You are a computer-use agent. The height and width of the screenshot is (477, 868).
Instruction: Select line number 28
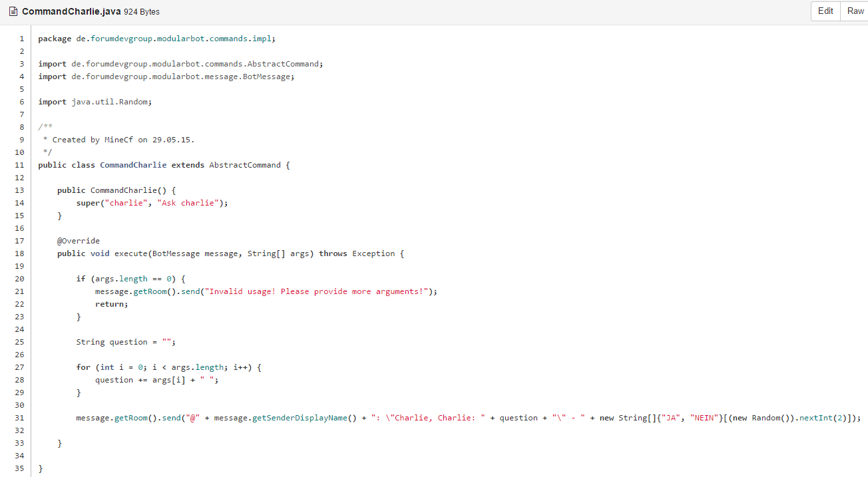[x=20, y=380]
